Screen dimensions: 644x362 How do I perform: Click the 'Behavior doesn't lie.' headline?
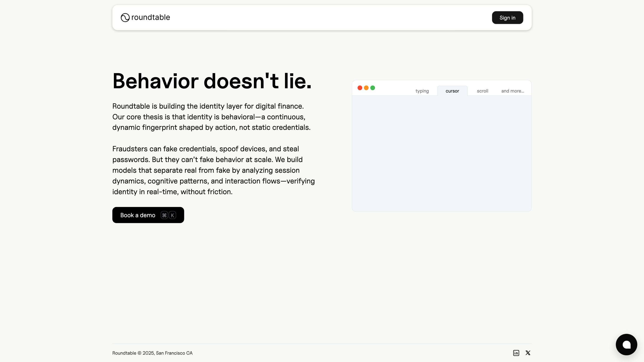click(x=212, y=81)
